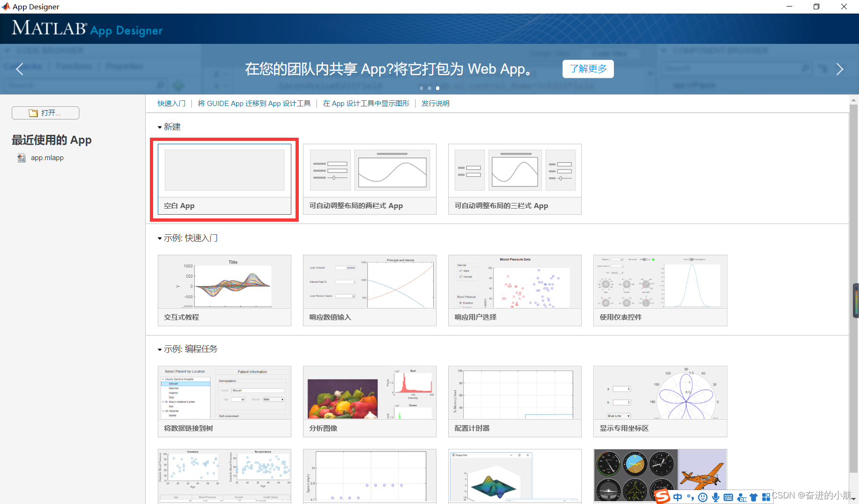The width and height of the screenshot is (859, 504).
Task: Create 可自动调整布局的两栏式 App
Action: [370, 179]
